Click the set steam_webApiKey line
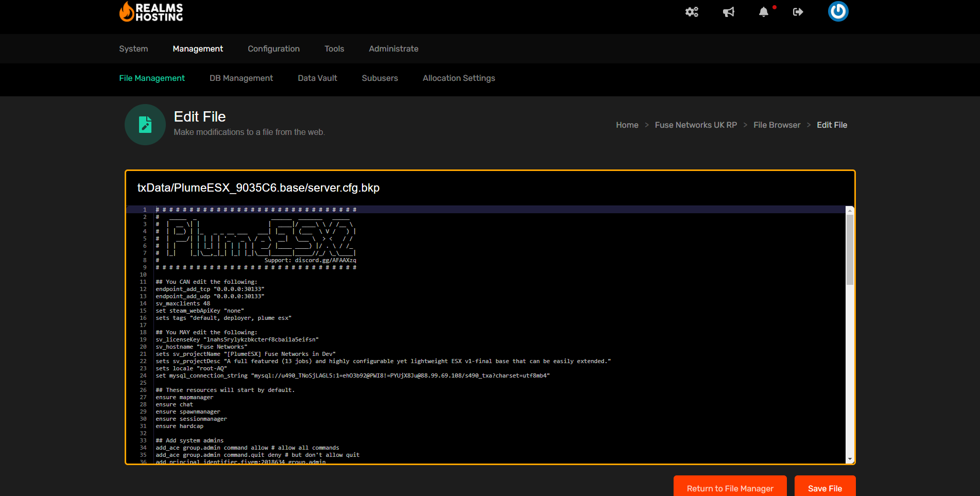Screen dimensions: 980x496 tap(200, 311)
